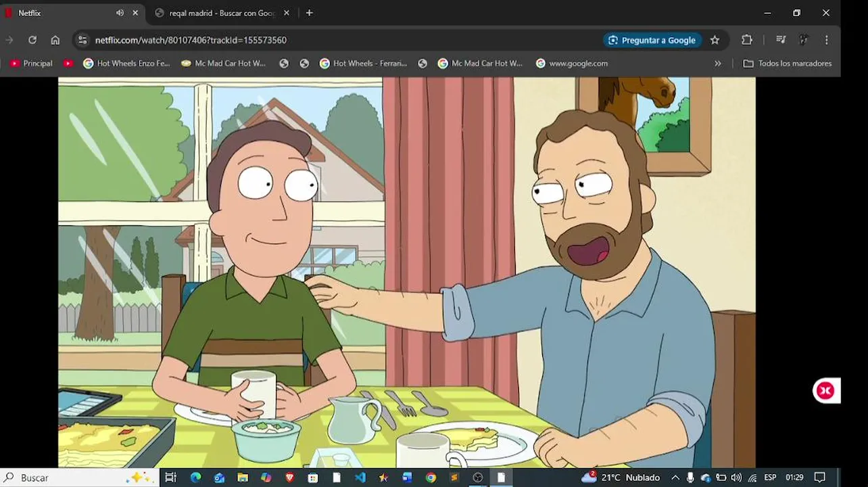Open the volume control in system tray
The image size is (868, 487).
[x=736, y=478]
